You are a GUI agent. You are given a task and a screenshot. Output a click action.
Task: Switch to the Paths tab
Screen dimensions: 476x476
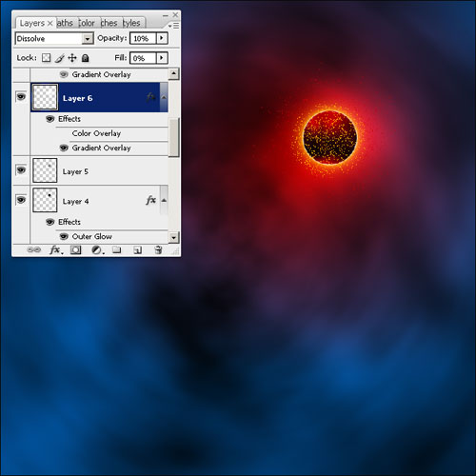pyautogui.click(x=65, y=23)
